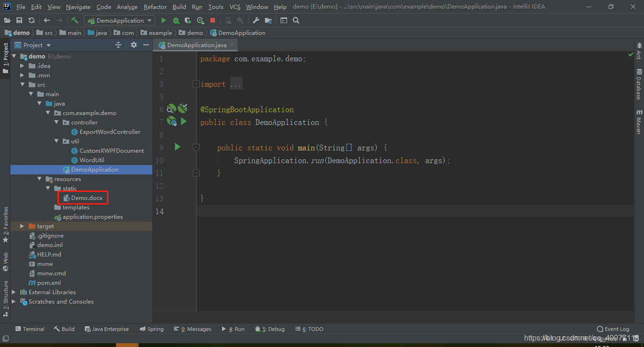Expand the folded import statement
644x347 pixels.
pos(196,84)
